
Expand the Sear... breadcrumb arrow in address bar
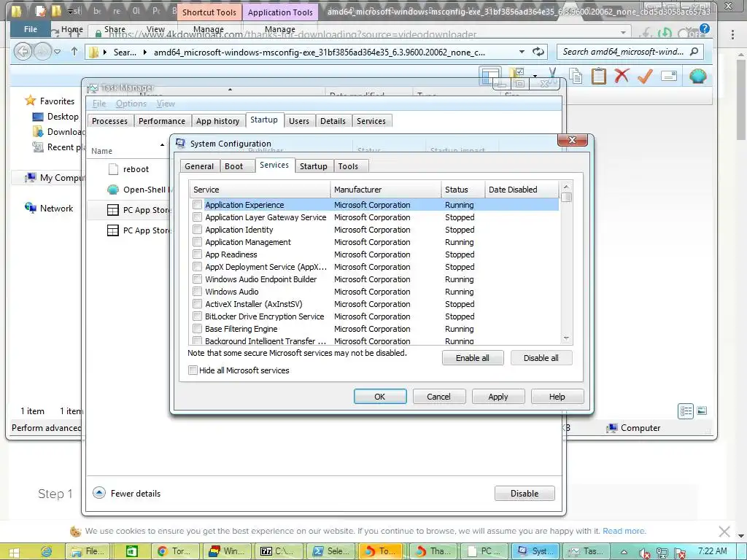point(145,52)
